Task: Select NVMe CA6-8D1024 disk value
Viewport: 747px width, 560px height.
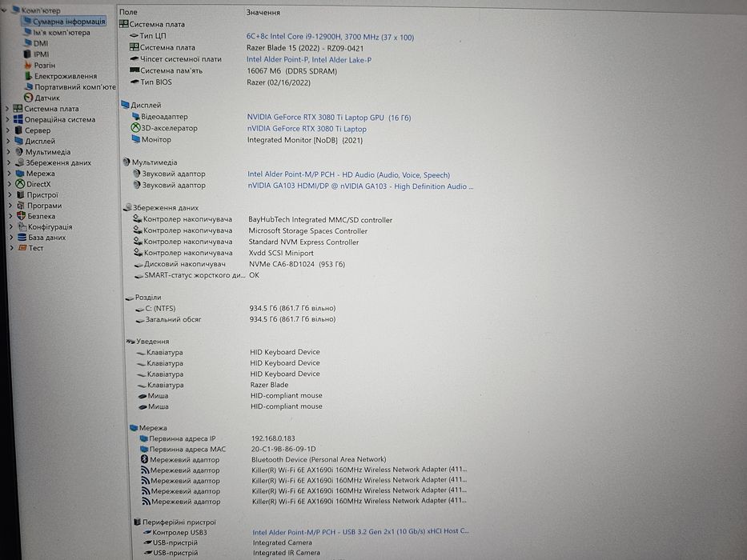Action: (x=297, y=264)
